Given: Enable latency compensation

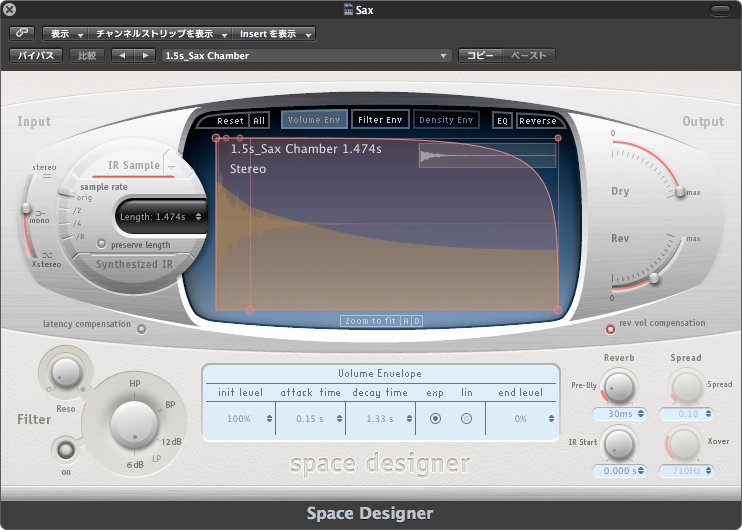Looking at the screenshot, I should click(x=141, y=328).
